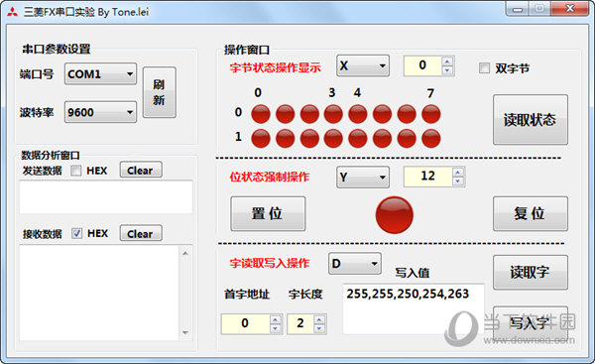Image resolution: width=595 pixels, height=364 pixels.
Task: Click the LED indicator in row 1 under column 3
Action: click(333, 138)
